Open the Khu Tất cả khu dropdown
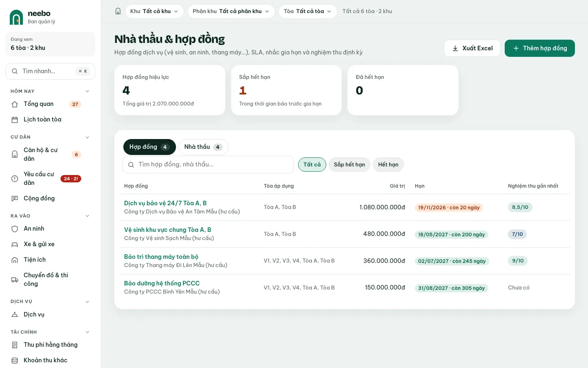The image size is (588, 368). (154, 11)
